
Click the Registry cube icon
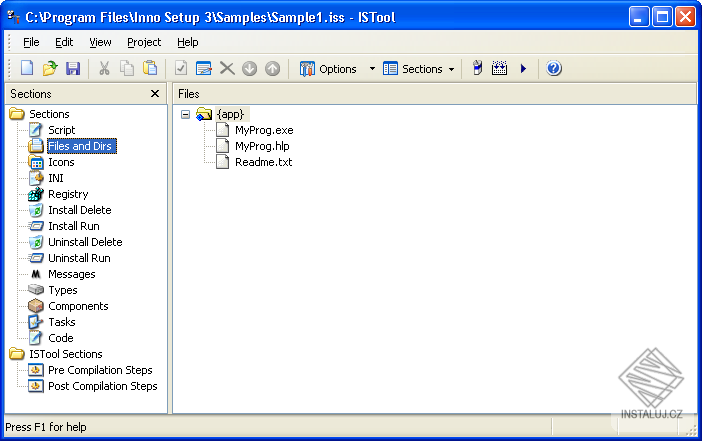[36, 194]
